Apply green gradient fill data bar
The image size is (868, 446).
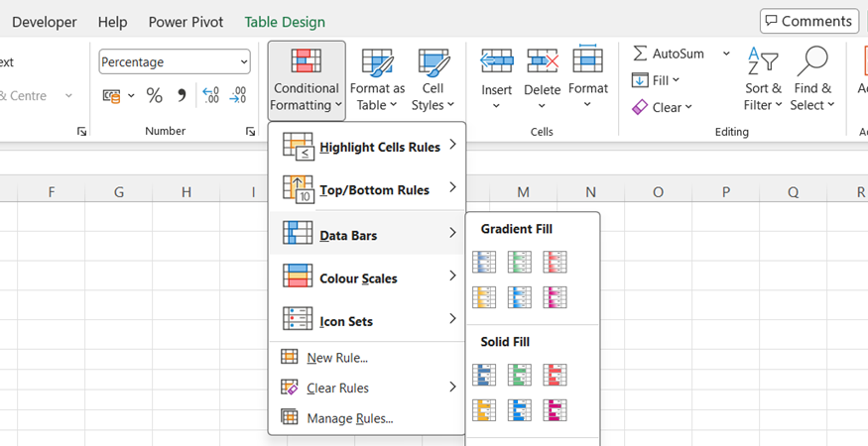(x=519, y=262)
